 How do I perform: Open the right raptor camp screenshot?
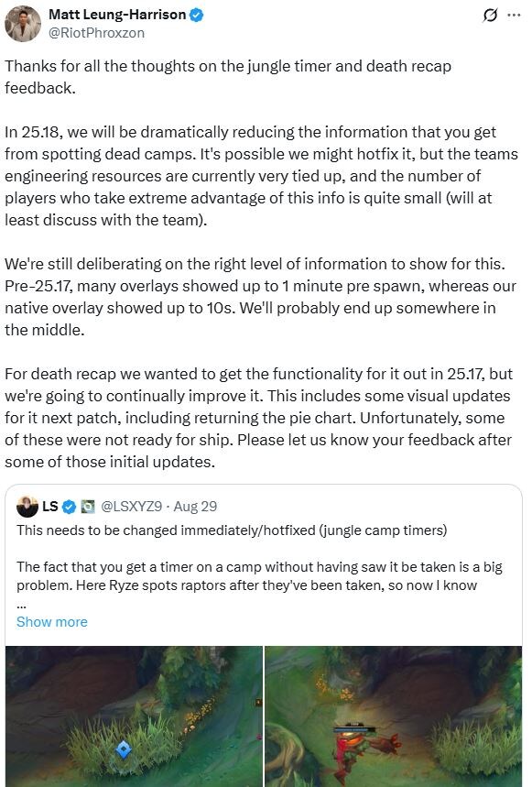[x=394, y=716]
